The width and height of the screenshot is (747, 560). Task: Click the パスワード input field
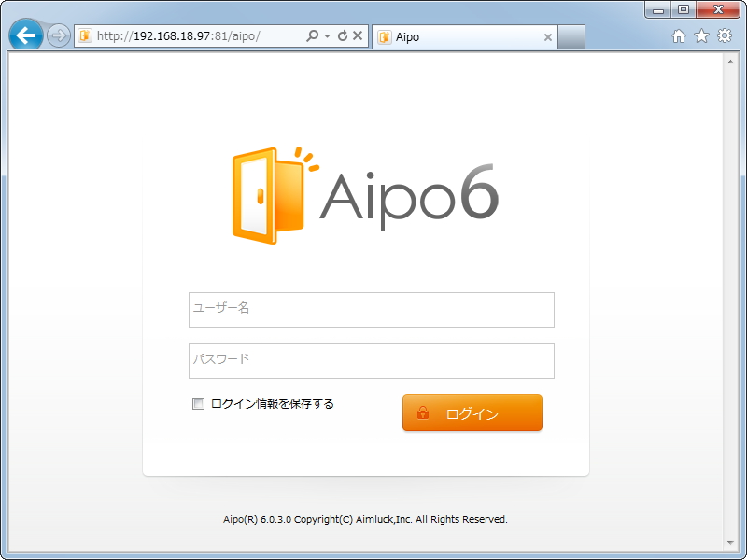[x=372, y=360]
